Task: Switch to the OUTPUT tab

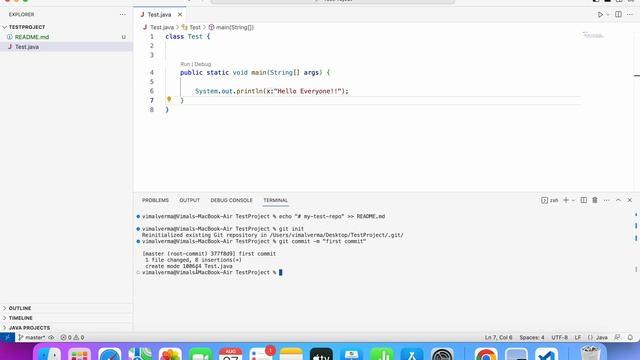Action: (189, 200)
